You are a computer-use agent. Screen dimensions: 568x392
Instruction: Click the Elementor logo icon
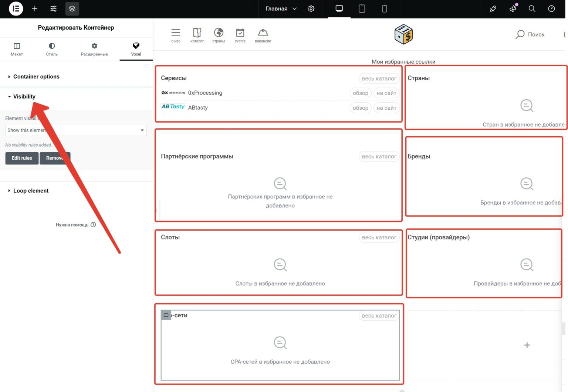pos(16,8)
